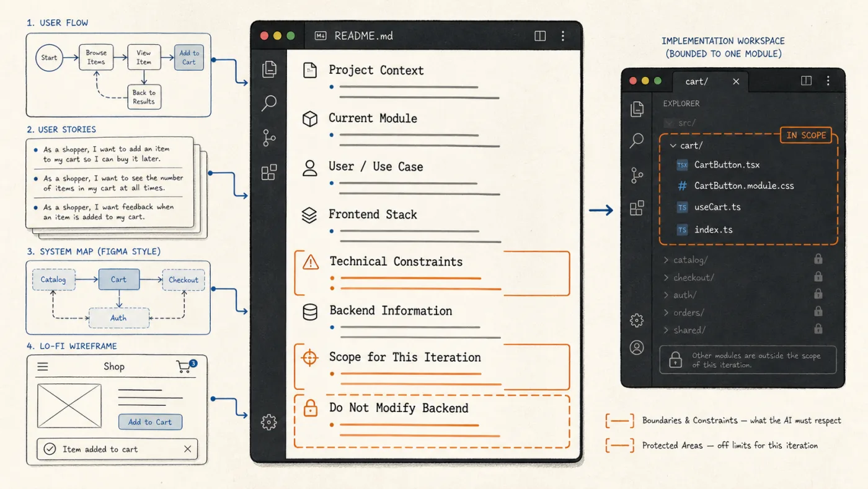Expand the auth/ folder

666,295
